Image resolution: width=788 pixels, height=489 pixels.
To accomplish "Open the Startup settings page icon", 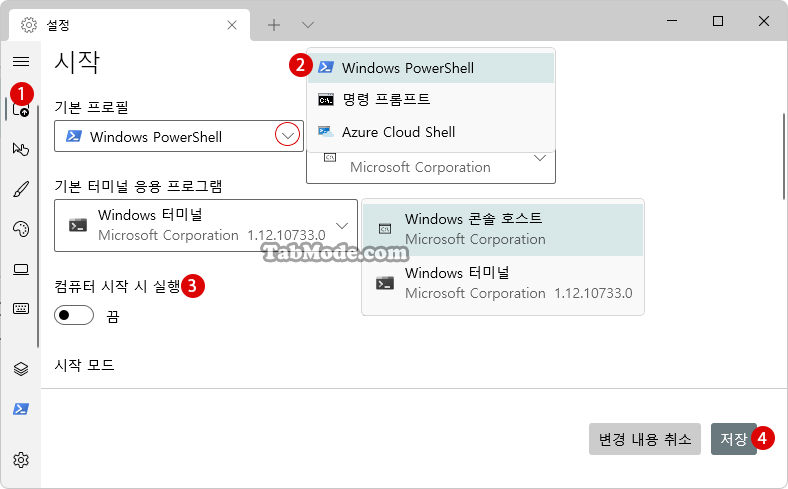I will click(x=21, y=109).
